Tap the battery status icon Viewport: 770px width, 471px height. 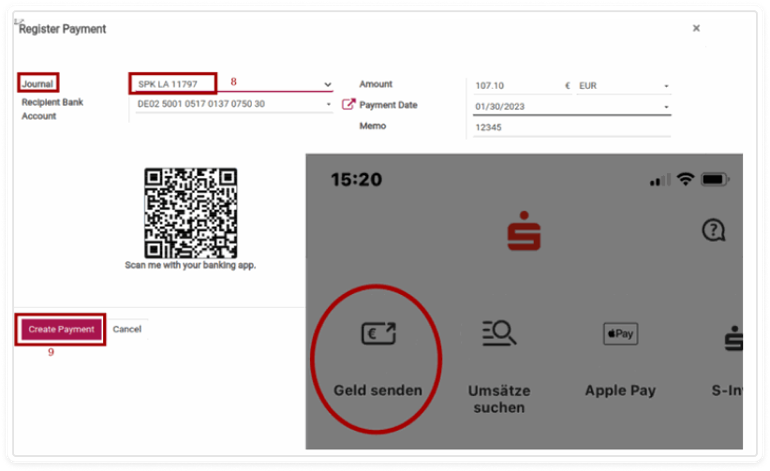pyautogui.click(x=715, y=179)
